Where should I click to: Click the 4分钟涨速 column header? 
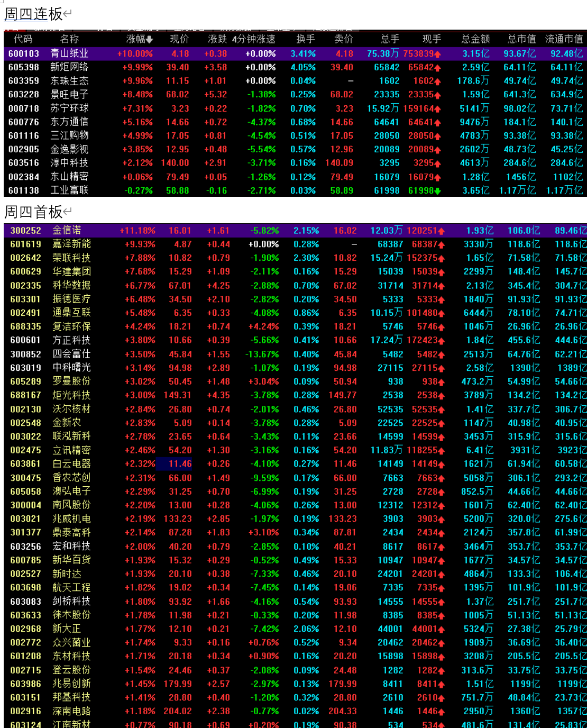tap(253, 39)
